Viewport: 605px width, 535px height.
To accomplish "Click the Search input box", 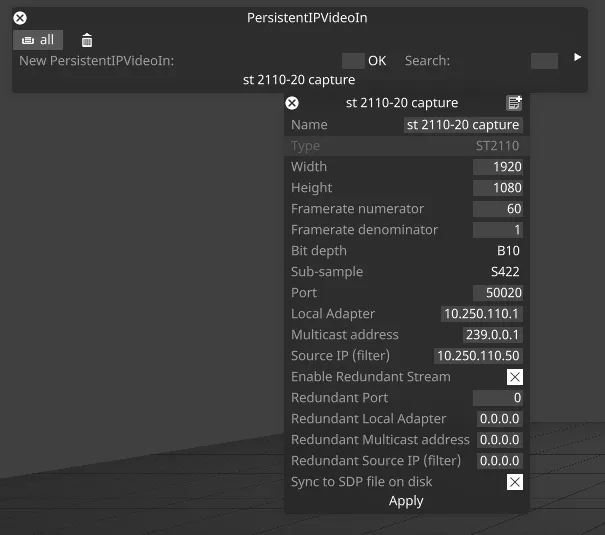I will pos(544,61).
